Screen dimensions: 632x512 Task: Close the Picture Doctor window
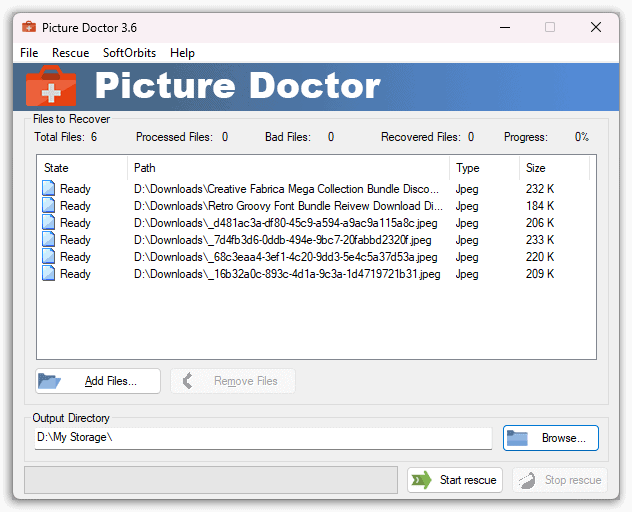[596, 27]
